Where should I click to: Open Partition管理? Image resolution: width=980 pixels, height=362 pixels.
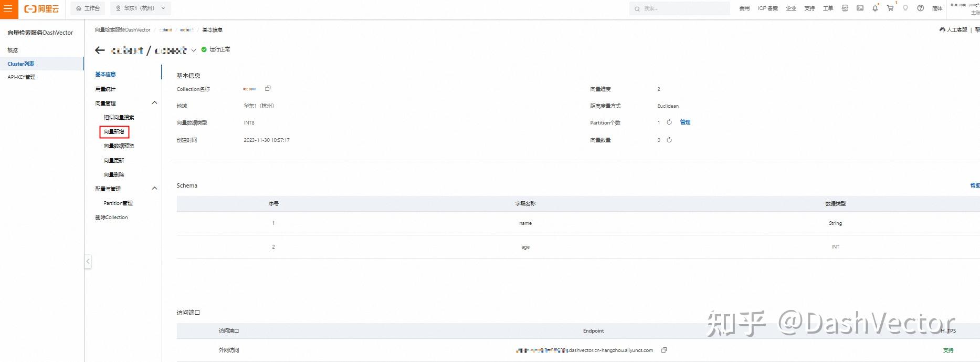118,203
